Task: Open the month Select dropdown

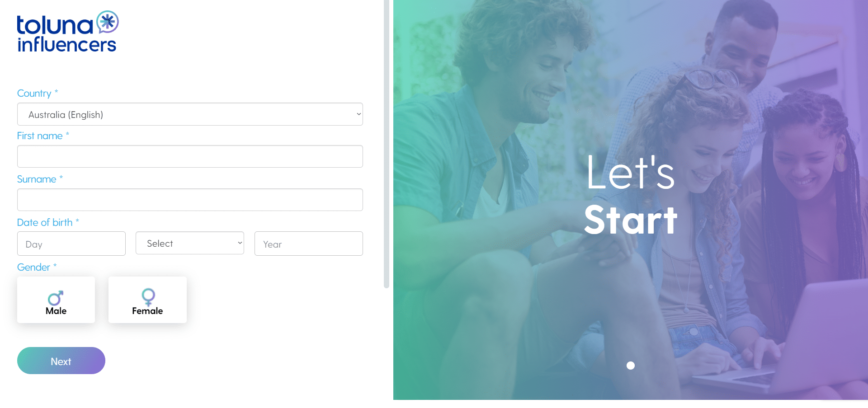Action: [x=190, y=243]
